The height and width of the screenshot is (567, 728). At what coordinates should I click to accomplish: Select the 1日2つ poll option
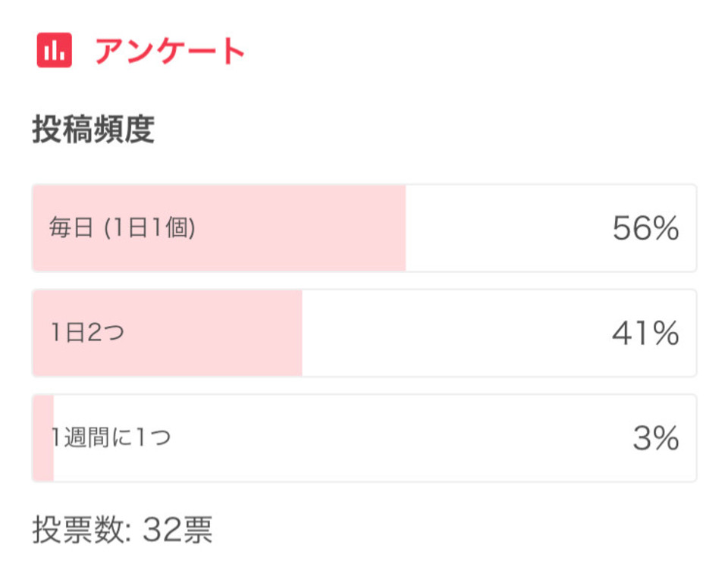(x=365, y=333)
